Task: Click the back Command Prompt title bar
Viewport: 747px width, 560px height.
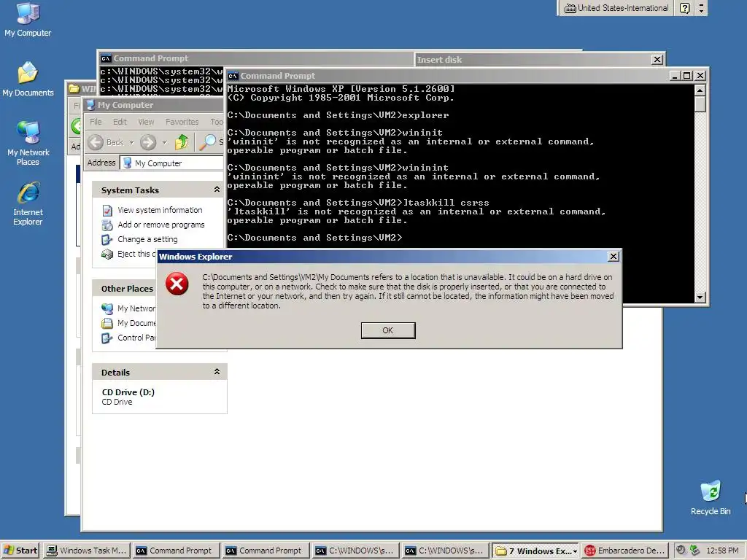Action: [258, 58]
